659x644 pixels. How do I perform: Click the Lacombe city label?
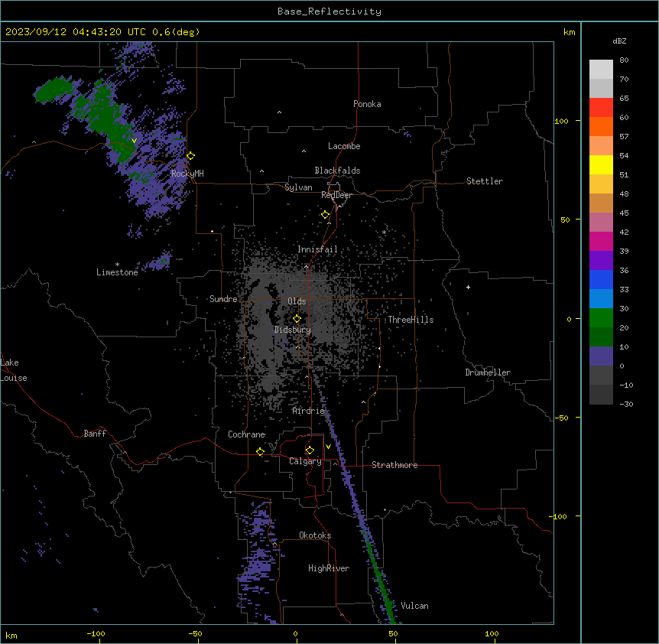click(344, 146)
